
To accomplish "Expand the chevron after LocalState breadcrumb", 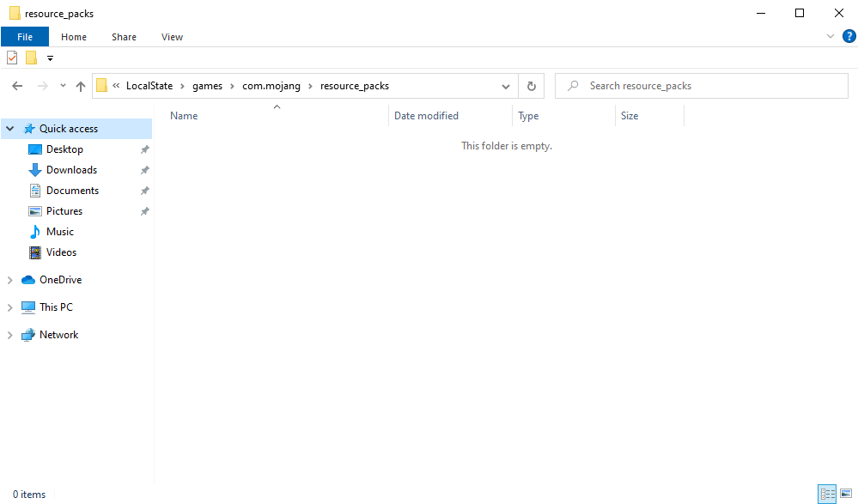I will (182, 86).
